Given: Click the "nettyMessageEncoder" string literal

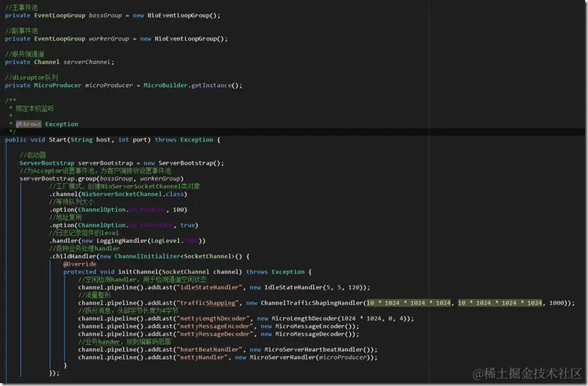Looking at the screenshot, I should pos(215,327).
